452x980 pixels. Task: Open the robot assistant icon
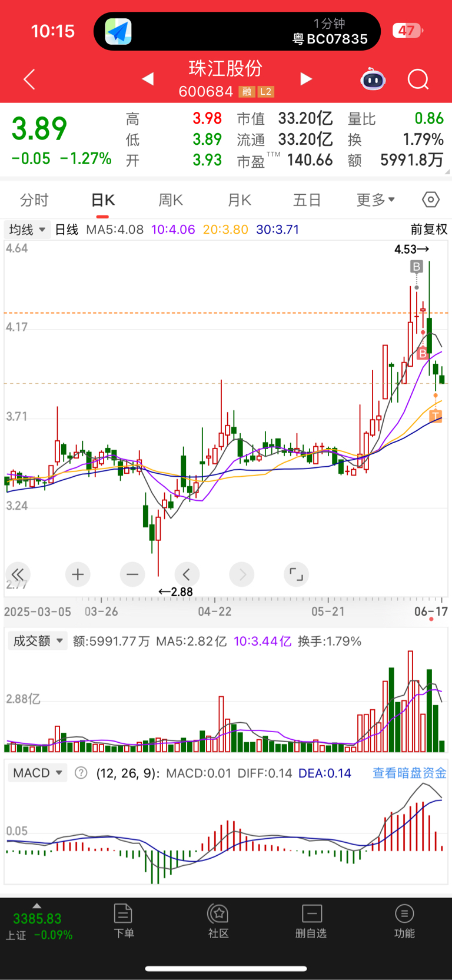click(x=373, y=79)
